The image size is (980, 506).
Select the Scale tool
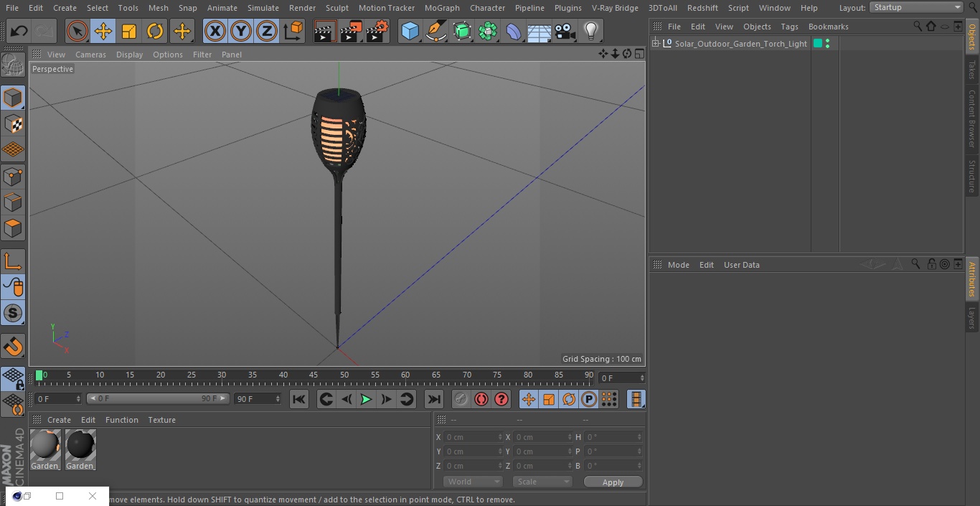tap(129, 31)
